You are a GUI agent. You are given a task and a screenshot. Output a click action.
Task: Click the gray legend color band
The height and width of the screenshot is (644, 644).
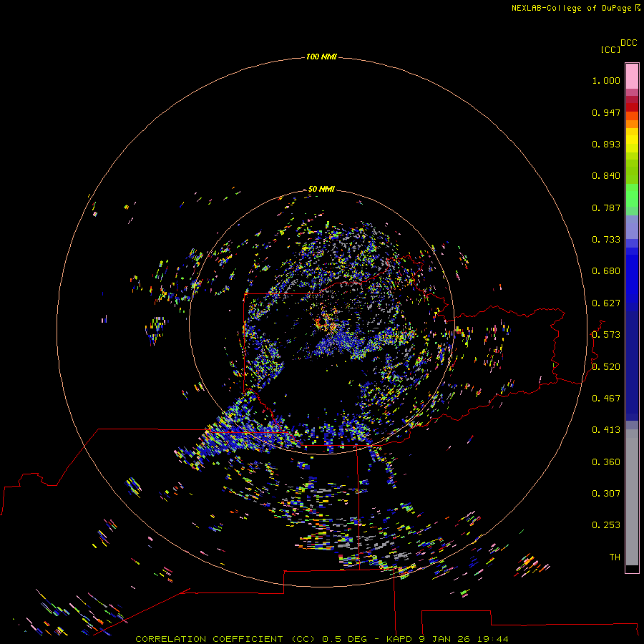point(632,497)
